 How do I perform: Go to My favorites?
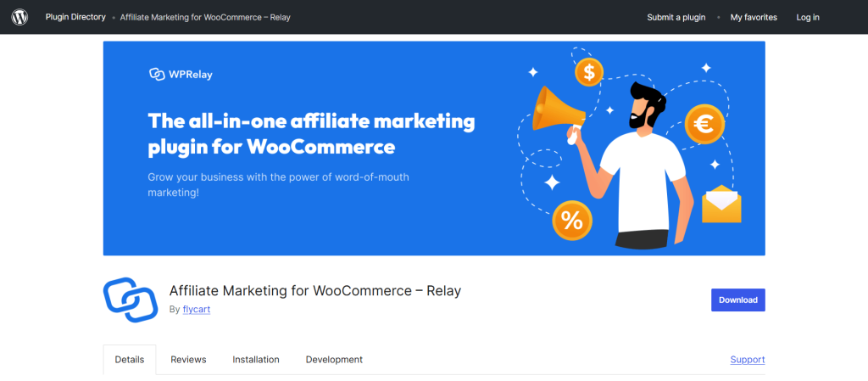754,17
